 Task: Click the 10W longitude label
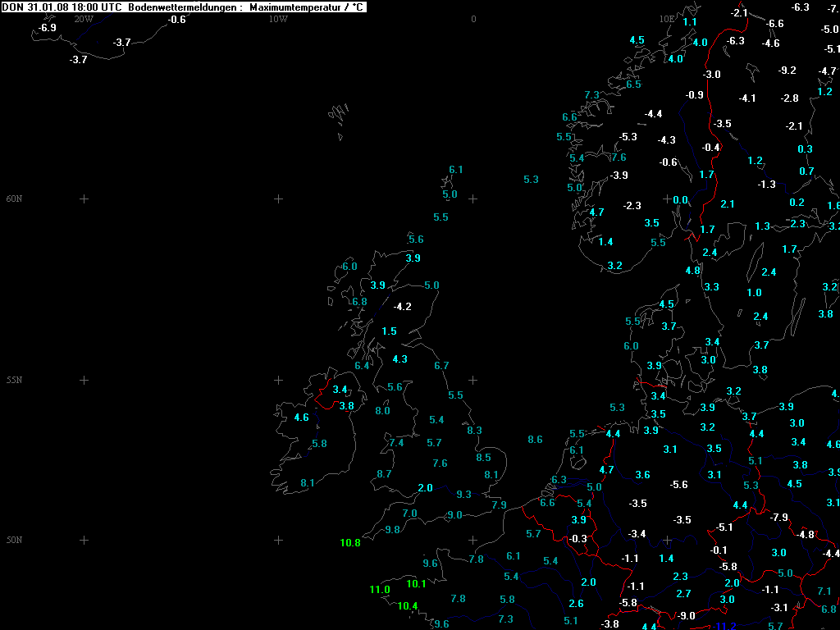tap(278, 18)
